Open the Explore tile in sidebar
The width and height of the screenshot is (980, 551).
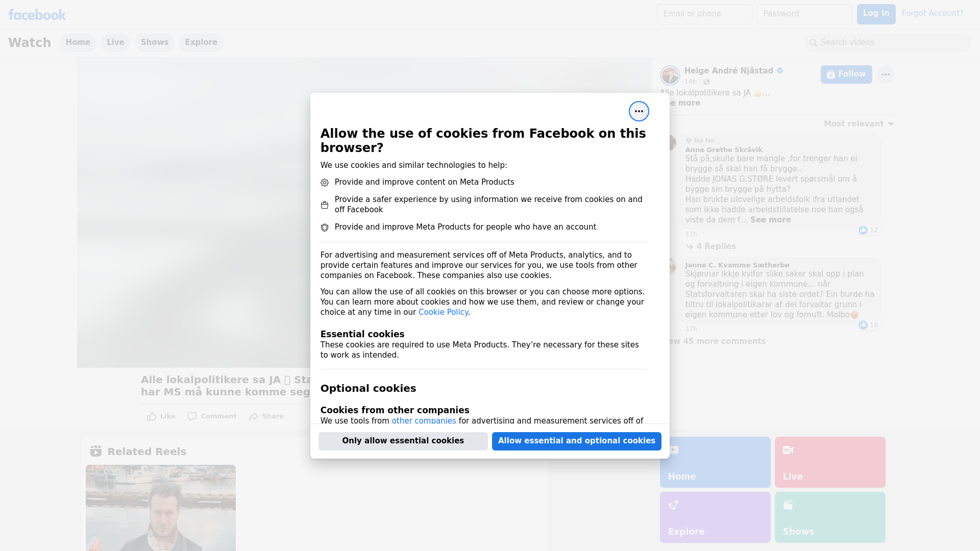click(x=715, y=517)
